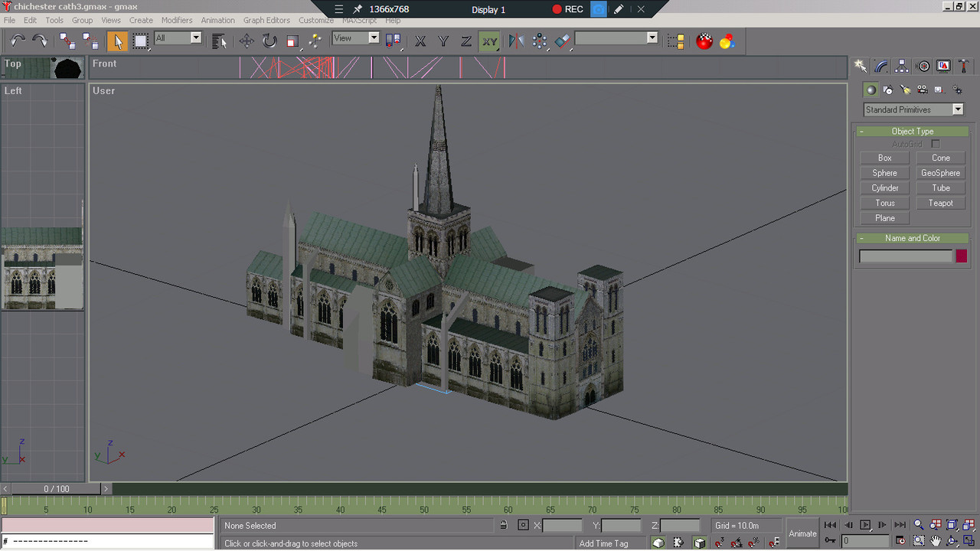980x551 pixels.
Task: Toggle the Restrict to Z axis constraint
Action: click(466, 41)
